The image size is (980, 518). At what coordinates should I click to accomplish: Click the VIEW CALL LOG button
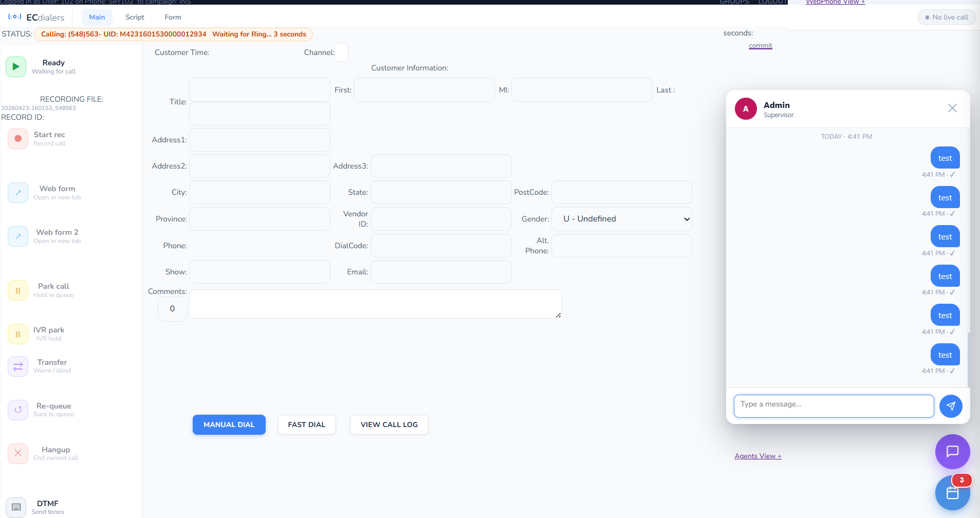point(389,424)
